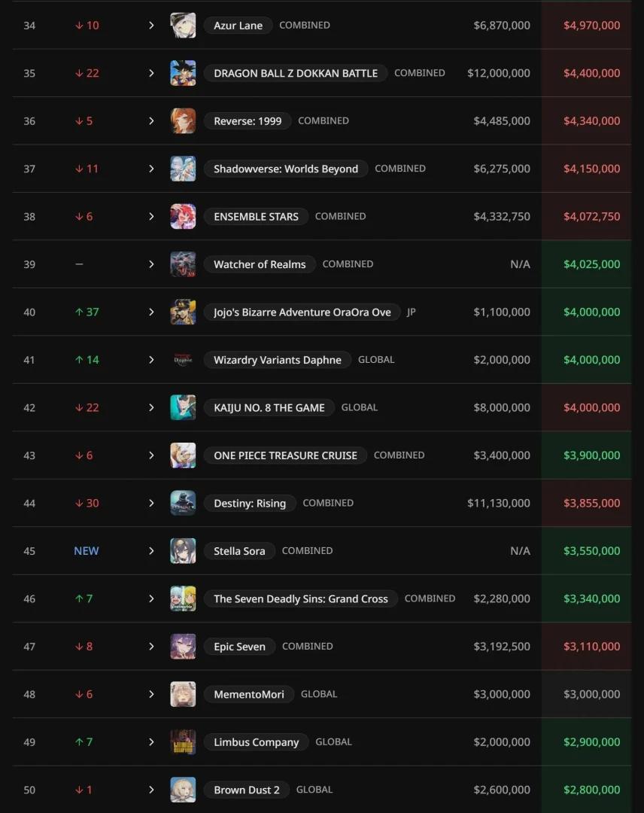Expand the Shadowverse: Worlds Beyond row chevron
This screenshot has height=813, width=644.
[151, 169]
